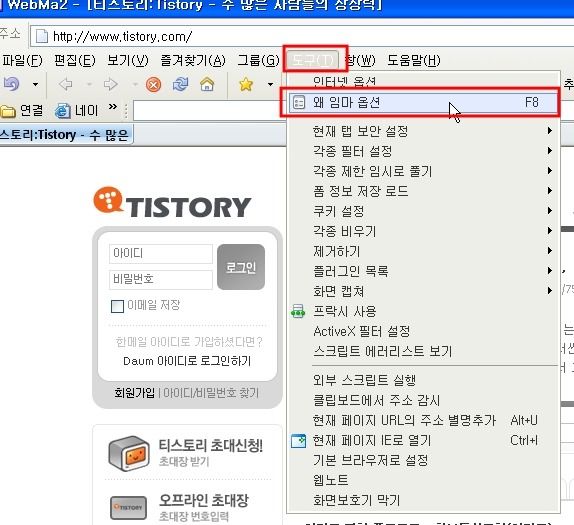
Task: Click the red Stop loading icon
Action: tap(153, 85)
